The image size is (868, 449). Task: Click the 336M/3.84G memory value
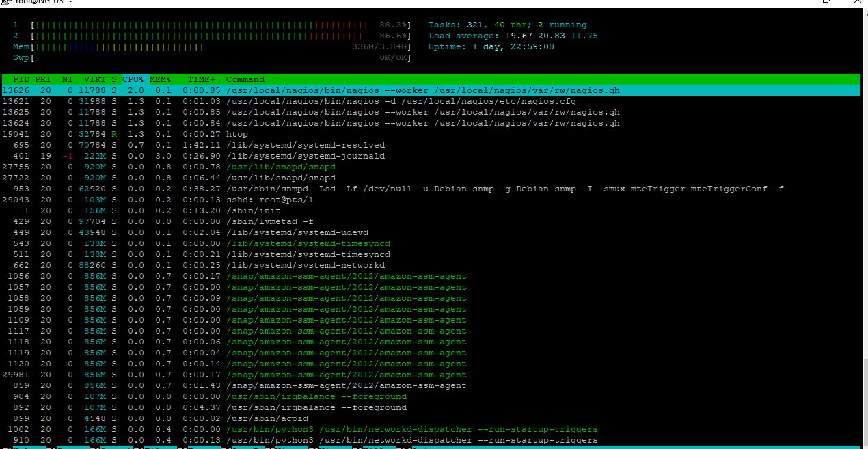(379, 46)
